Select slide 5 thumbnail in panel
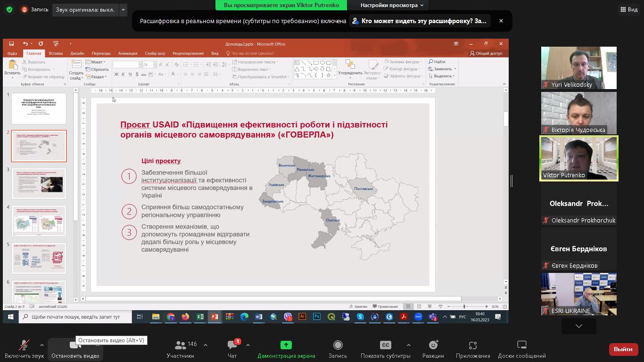 (x=39, y=258)
